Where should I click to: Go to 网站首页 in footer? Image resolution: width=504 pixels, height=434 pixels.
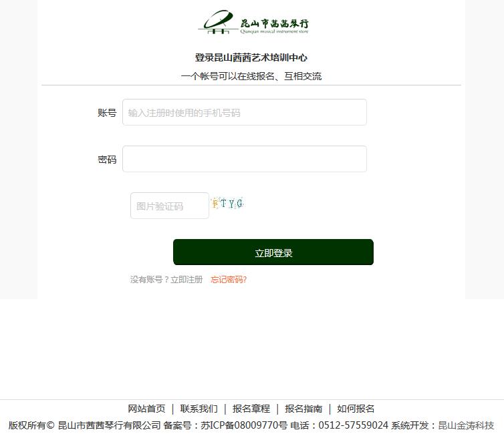click(146, 409)
